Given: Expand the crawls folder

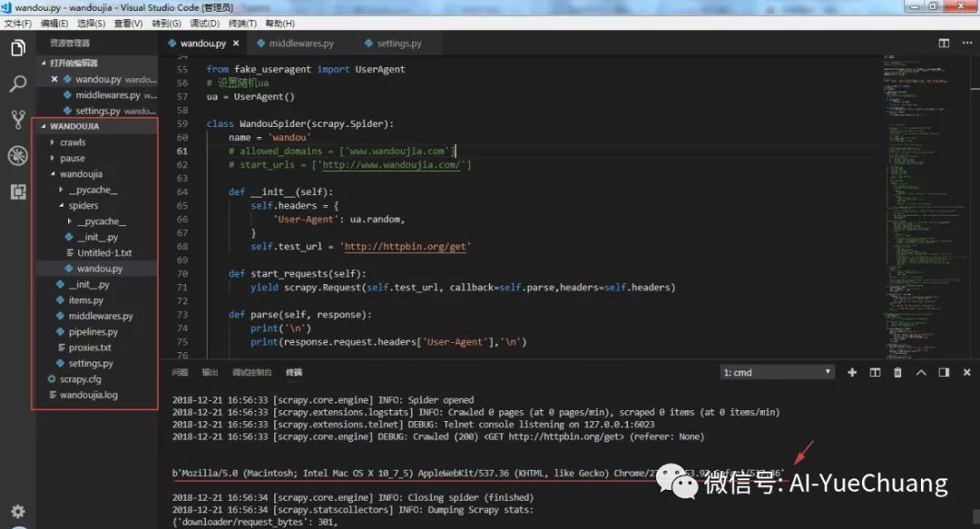Looking at the screenshot, I should pyautogui.click(x=97, y=142).
